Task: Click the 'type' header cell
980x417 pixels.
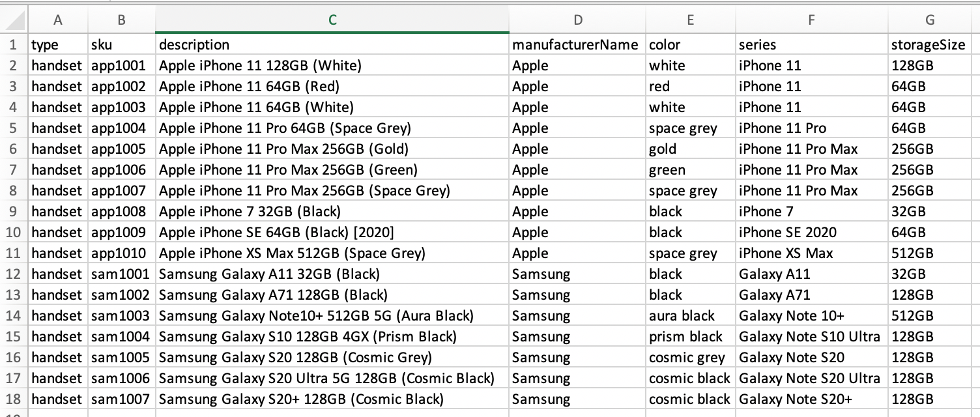Action: [58, 44]
